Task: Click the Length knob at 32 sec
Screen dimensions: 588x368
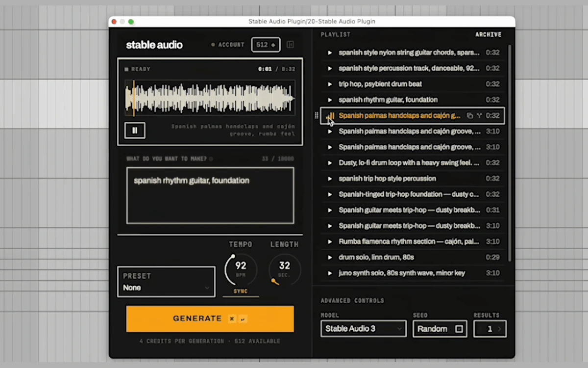Action: (x=285, y=269)
